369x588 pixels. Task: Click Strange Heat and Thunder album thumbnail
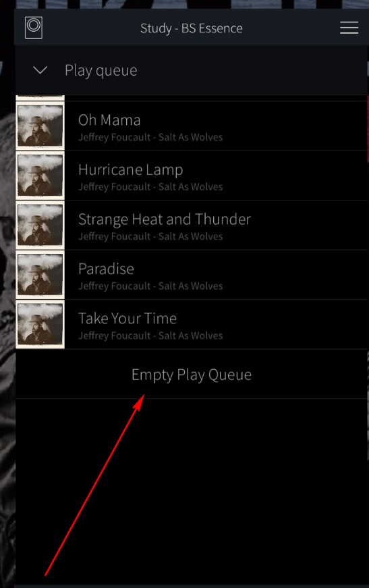click(40, 225)
